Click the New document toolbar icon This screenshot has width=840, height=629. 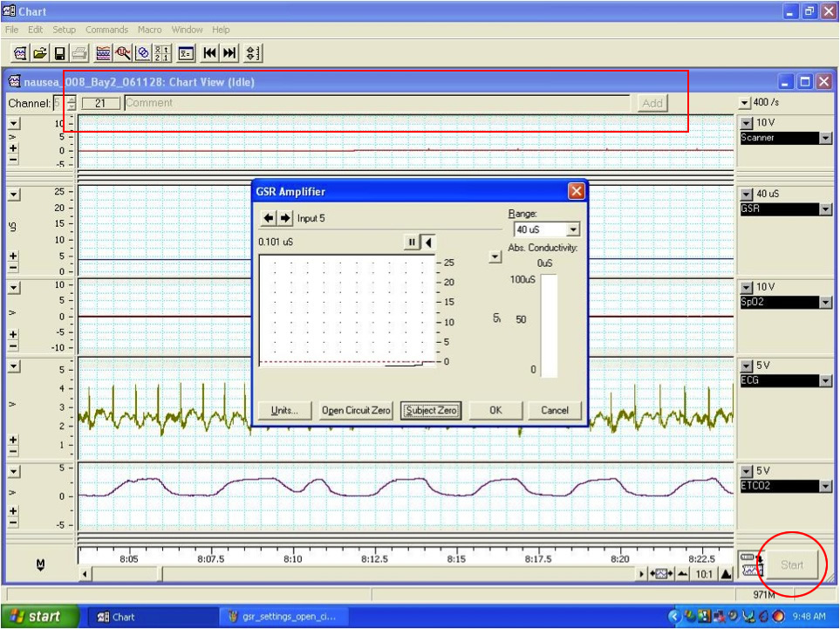coord(20,53)
